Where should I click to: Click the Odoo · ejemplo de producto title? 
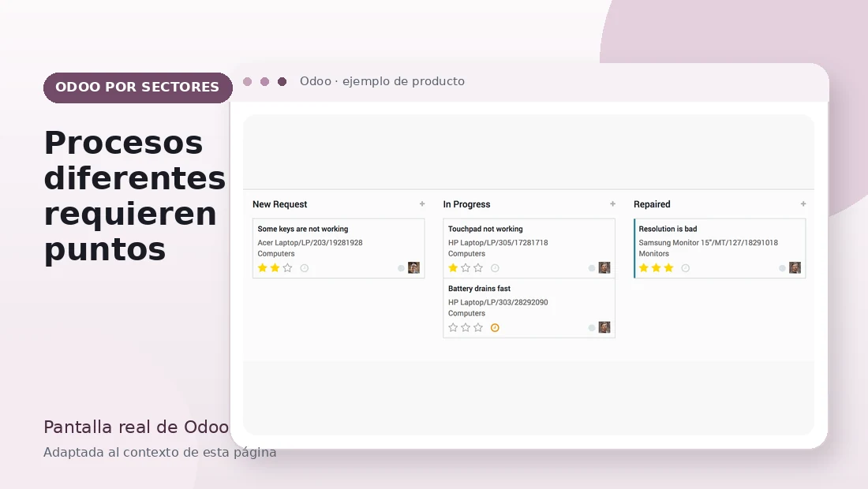tap(382, 81)
